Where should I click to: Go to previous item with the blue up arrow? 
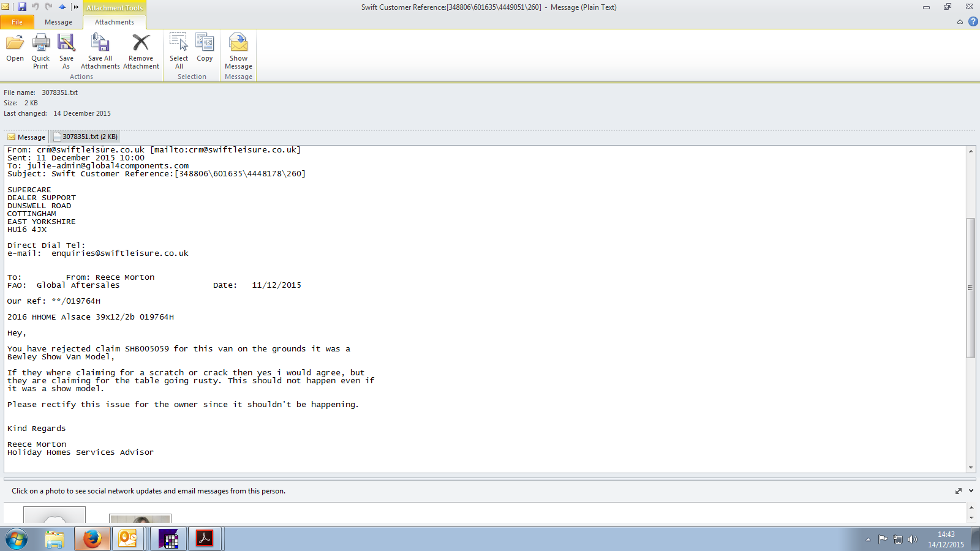(62, 7)
